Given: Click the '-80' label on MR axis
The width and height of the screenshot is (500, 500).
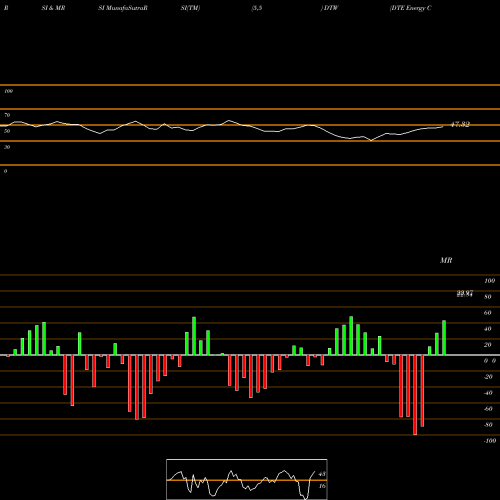Looking at the screenshot, I should tap(488, 425).
